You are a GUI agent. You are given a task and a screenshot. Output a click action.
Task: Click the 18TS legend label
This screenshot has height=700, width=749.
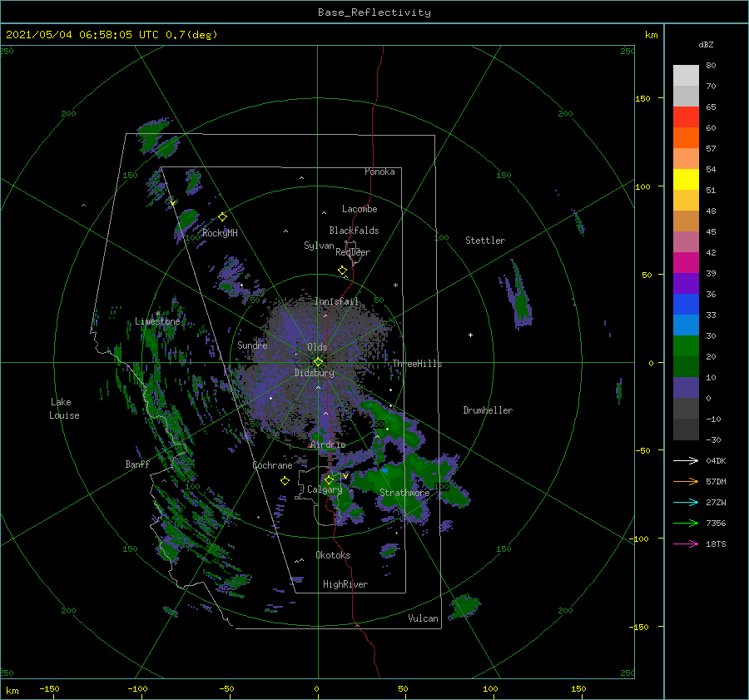716,544
